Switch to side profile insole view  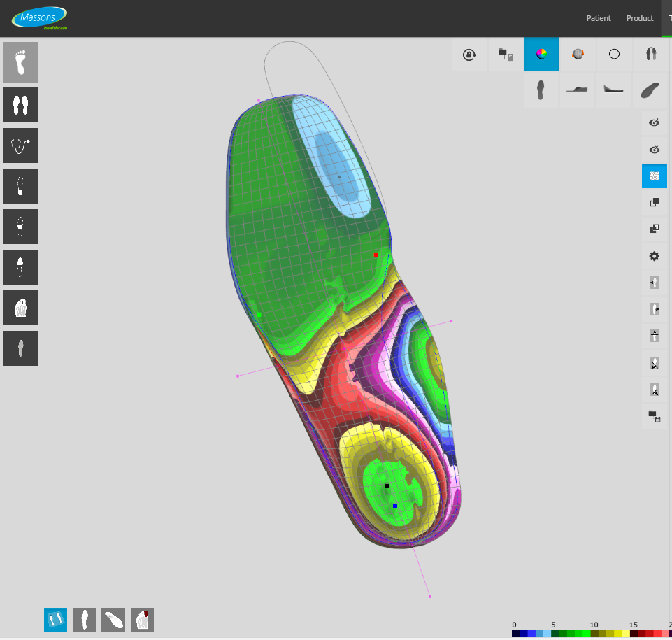click(577, 90)
